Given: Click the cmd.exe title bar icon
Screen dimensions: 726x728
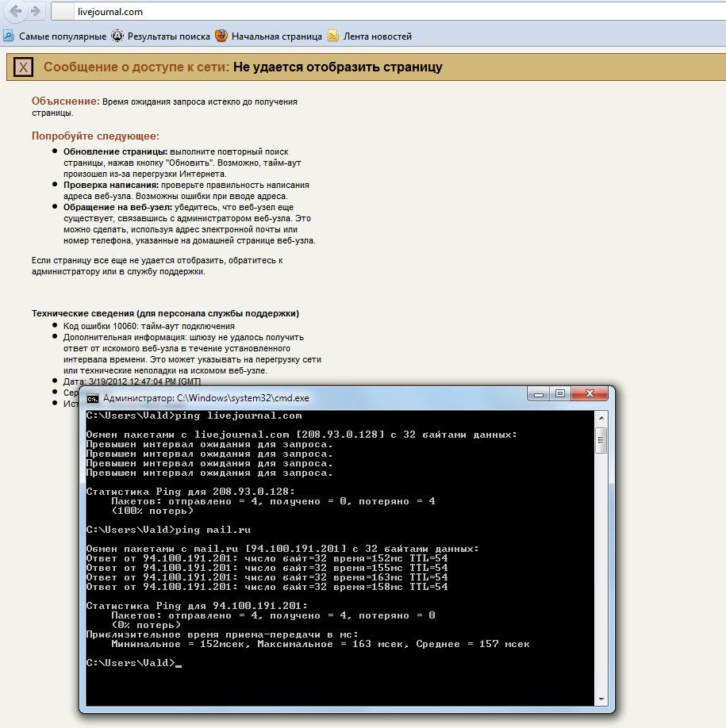Looking at the screenshot, I should [x=92, y=398].
